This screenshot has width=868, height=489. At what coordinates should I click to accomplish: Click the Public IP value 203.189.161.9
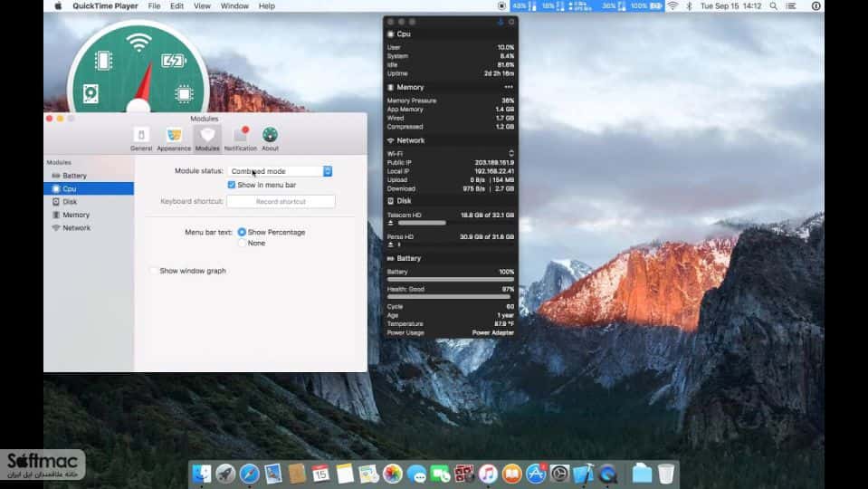494,163
